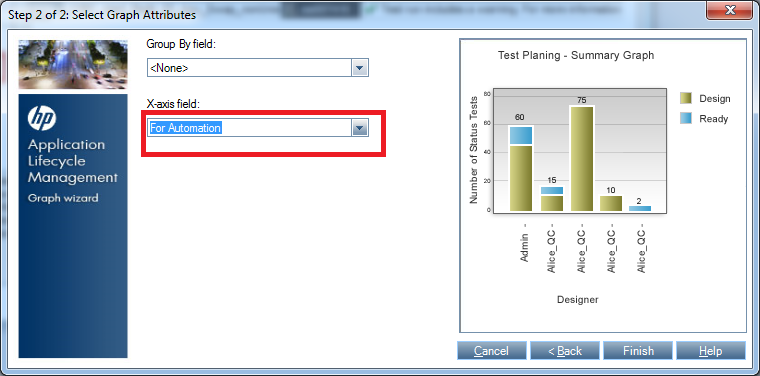Click the Application Lifecycle Management text

tap(73, 161)
